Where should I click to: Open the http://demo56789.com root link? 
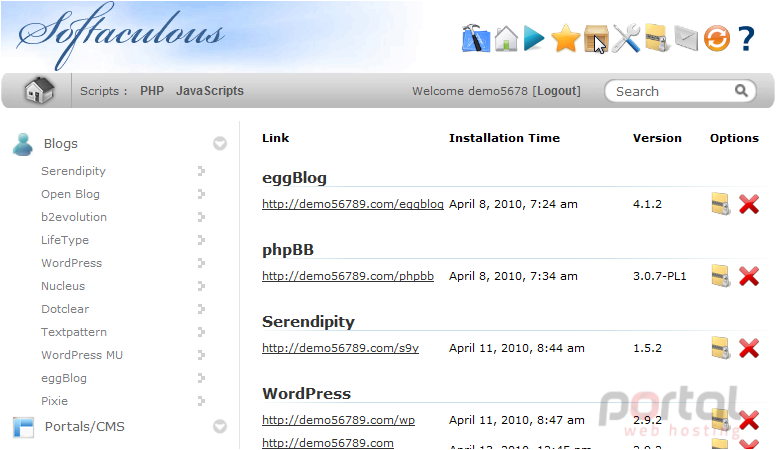click(328, 443)
